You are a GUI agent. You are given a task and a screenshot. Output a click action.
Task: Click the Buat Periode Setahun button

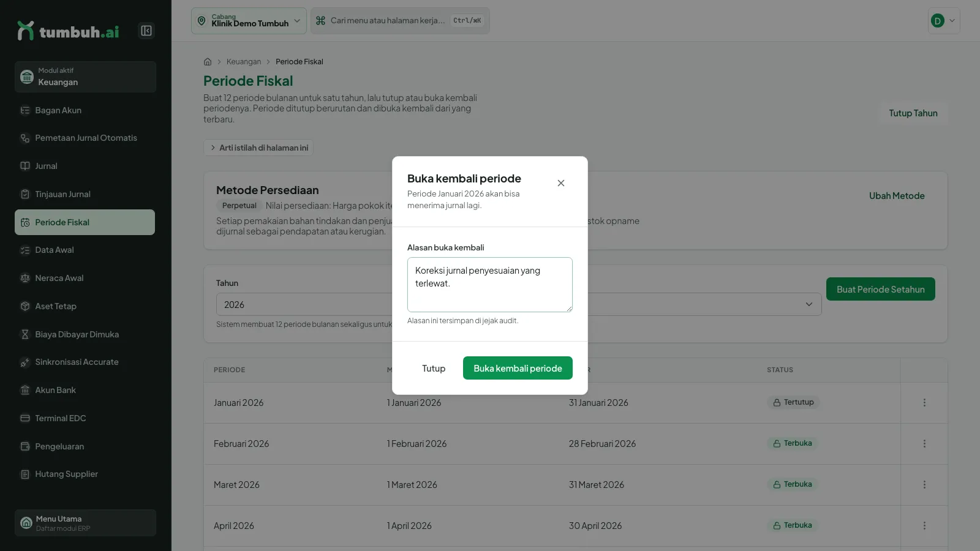(881, 289)
